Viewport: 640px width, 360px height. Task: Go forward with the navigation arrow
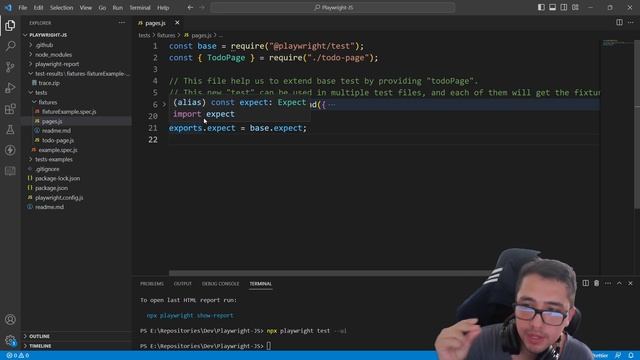[202, 7]
